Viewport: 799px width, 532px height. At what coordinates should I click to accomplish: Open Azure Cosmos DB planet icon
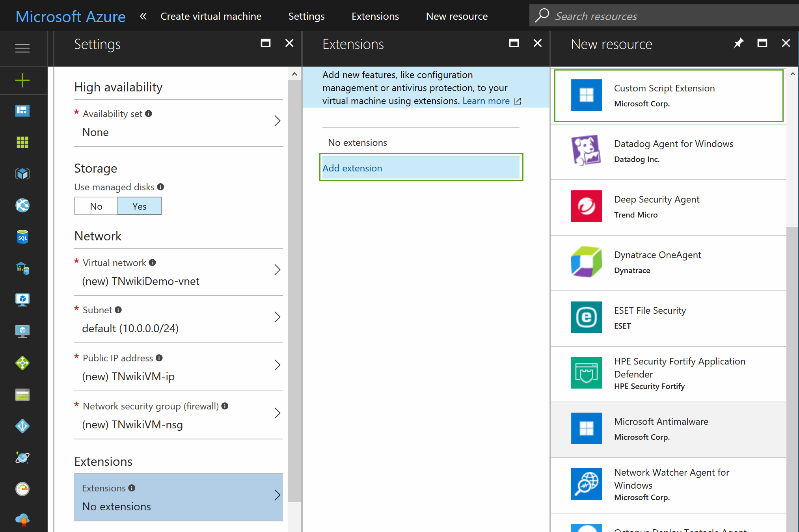(x=22, y=458)
